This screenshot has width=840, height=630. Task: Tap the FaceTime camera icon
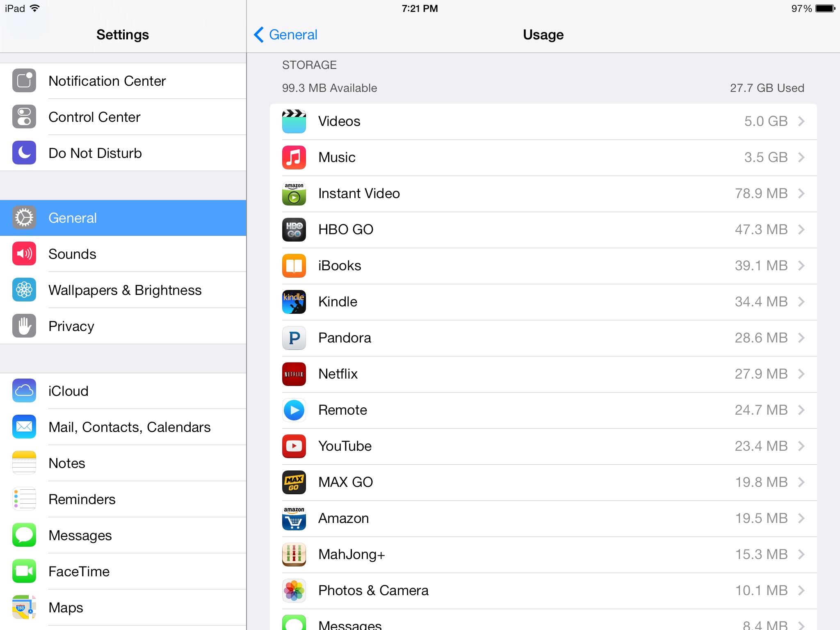coord(24,571)
